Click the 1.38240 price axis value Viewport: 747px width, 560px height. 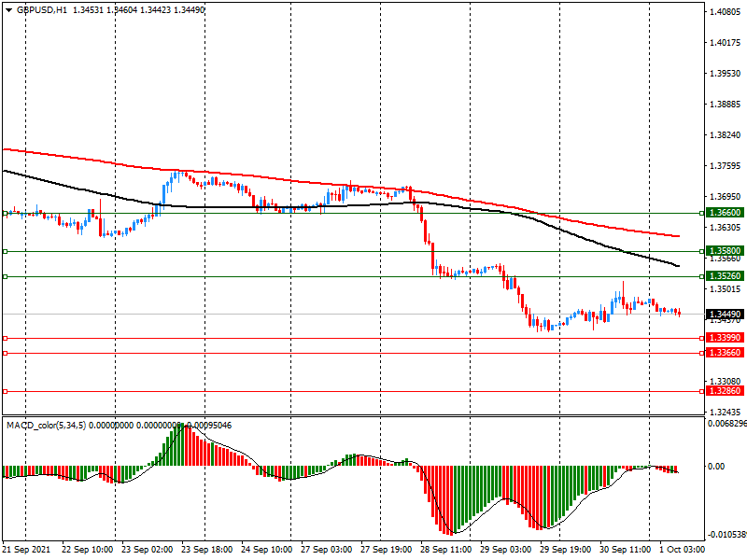pos(726,135)
